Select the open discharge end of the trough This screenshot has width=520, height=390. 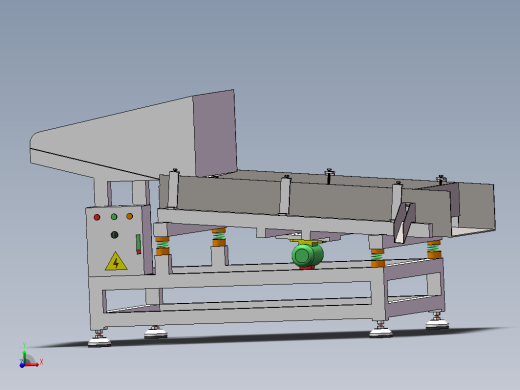point(473,209)
